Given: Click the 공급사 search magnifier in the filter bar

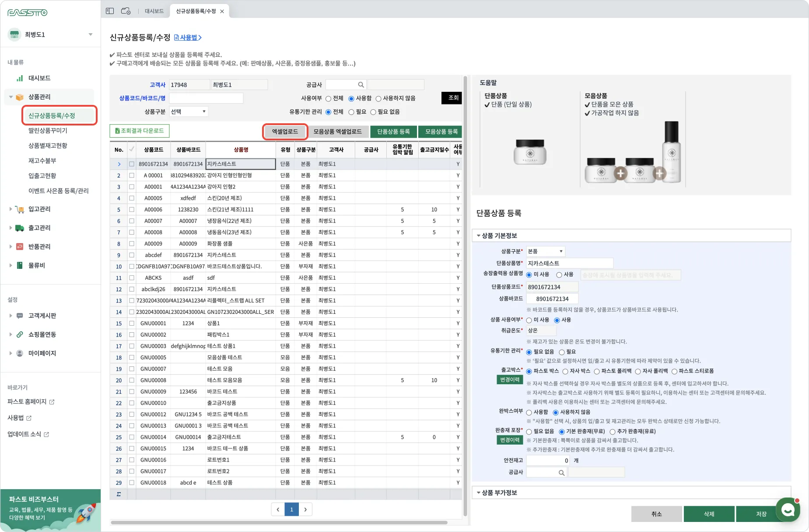Looking at the screenshot, I should click(x=361, y=85).
